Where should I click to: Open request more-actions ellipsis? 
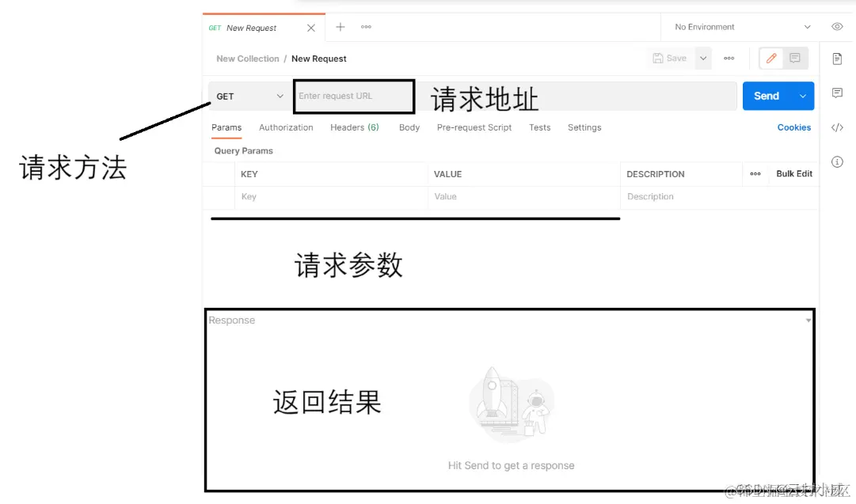click(x=729, y=59)
